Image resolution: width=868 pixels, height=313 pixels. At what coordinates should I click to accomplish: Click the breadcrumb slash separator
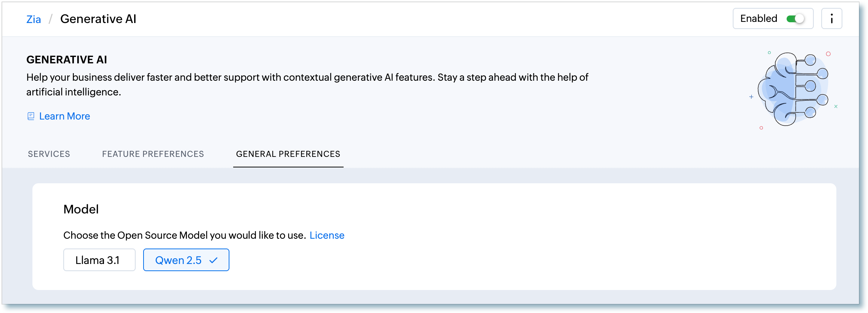50,19
